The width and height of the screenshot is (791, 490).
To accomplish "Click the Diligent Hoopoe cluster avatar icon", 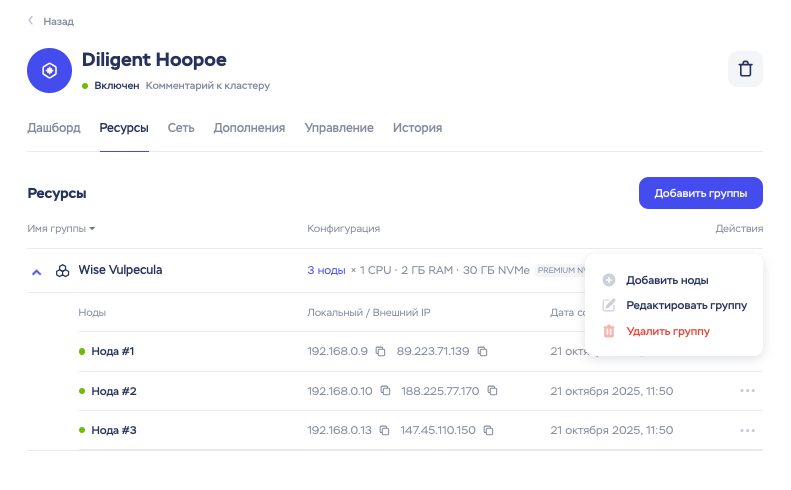I will (x=49, y=71).
